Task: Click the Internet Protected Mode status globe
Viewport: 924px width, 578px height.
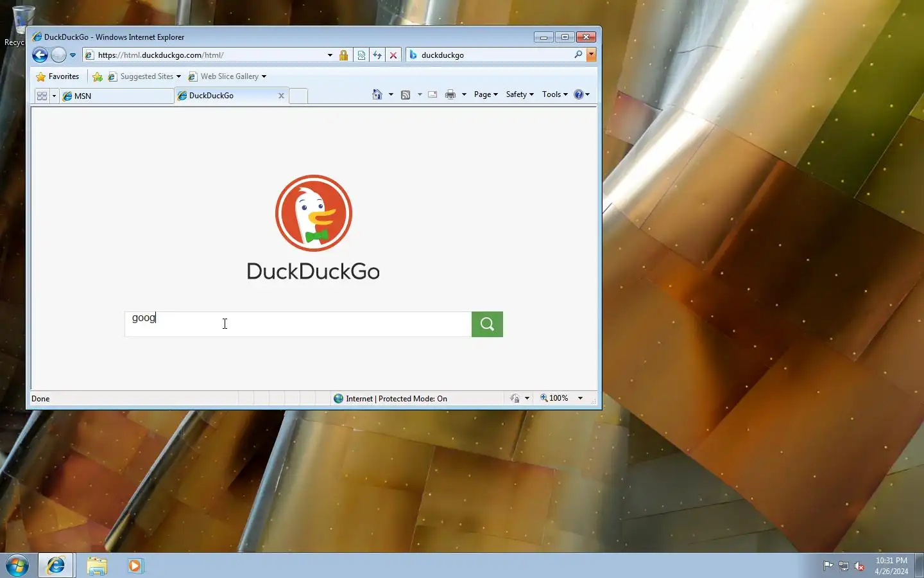Action: [339, 398]
